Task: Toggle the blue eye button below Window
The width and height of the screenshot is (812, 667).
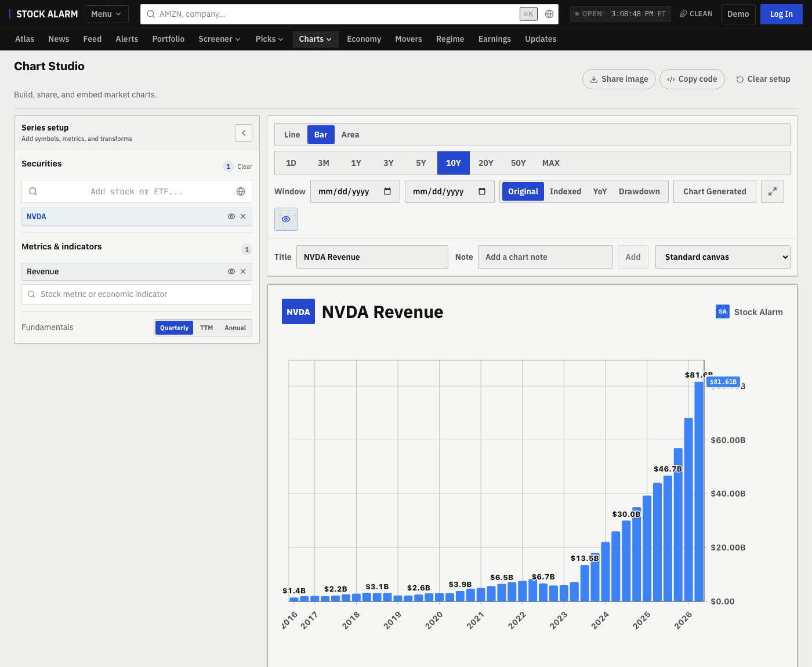Action: point(286,219)
